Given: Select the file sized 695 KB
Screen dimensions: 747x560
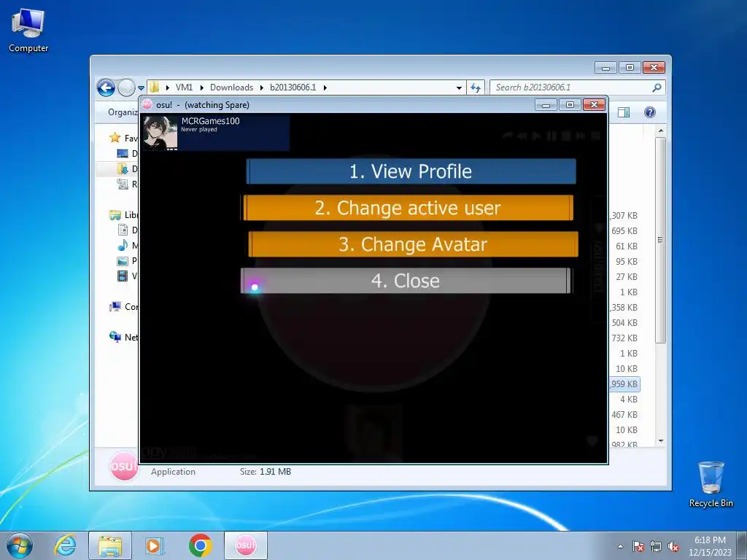Looking at the screenshot, I should click(x=624, y=231).
